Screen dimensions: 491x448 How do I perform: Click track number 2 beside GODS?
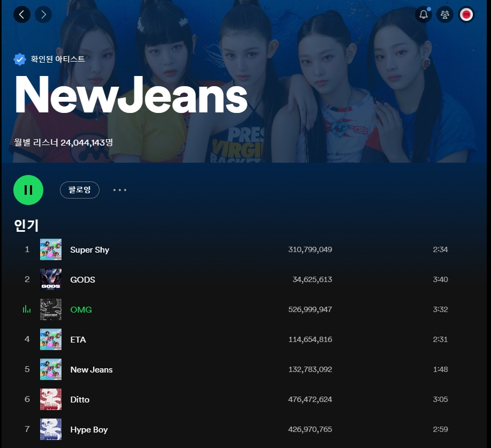pos(27,279)
